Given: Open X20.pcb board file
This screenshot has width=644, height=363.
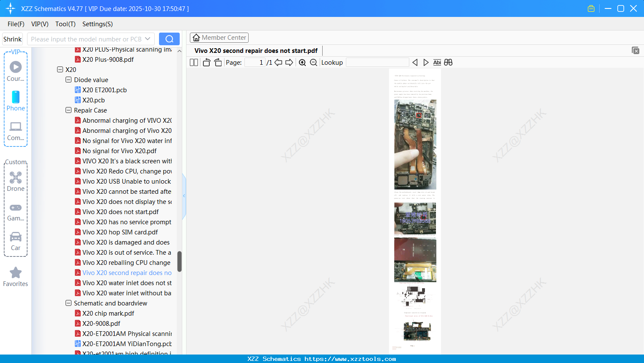Looking at the screenshot, I should tap(93, 100).
